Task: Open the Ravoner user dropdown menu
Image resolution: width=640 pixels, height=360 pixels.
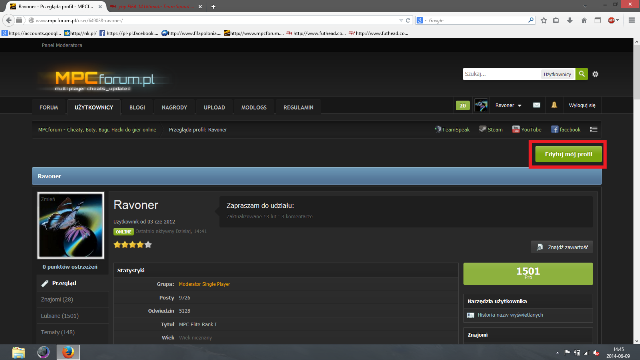Action: pyautogui.click(x=508, y=105)
